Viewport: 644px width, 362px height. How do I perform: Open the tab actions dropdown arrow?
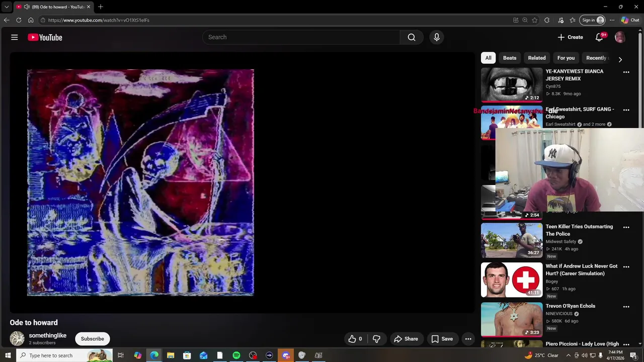pyautogui.click(x=7, y=7)
